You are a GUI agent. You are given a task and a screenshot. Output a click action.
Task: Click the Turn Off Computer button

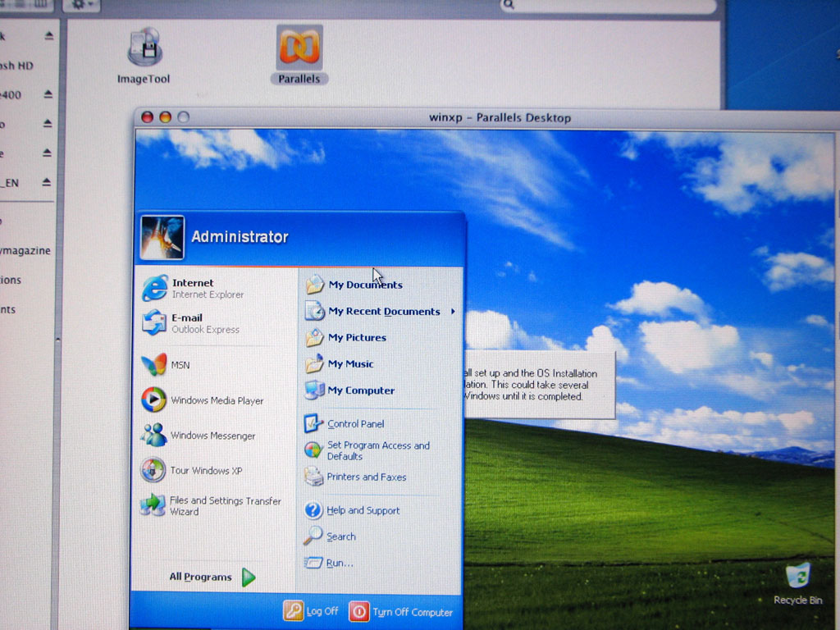[400, 612]
